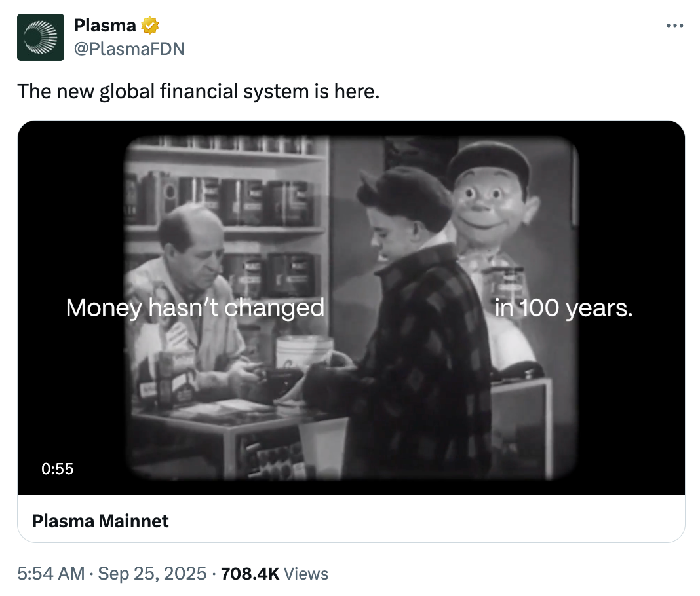This screenshot has height=596, width=700.
Task: Click the gold verified badge next to Plasma
Action: [151, 26]
